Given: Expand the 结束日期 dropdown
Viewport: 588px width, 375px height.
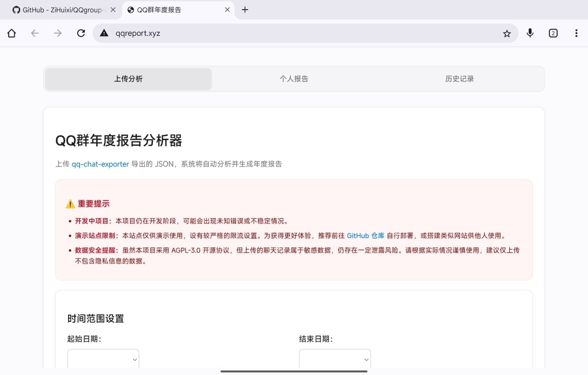Looking at the screenshot, I should [x=335, y=359].
